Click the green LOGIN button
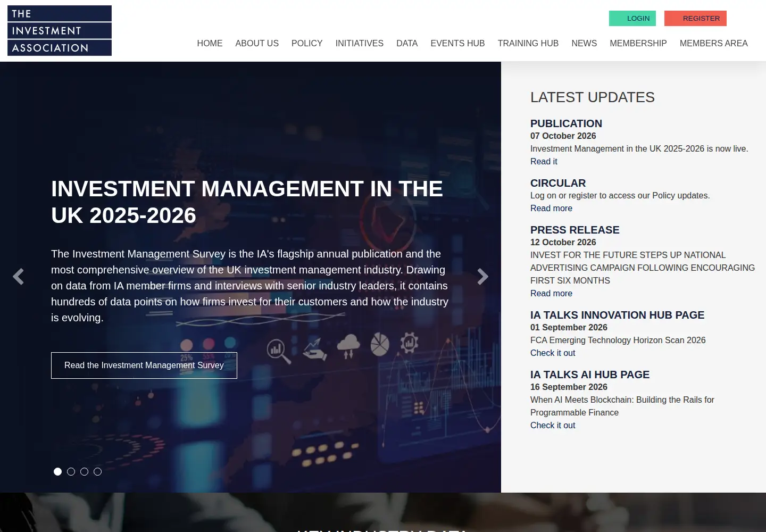Screen dimensions: 766x532 (632, 18)
